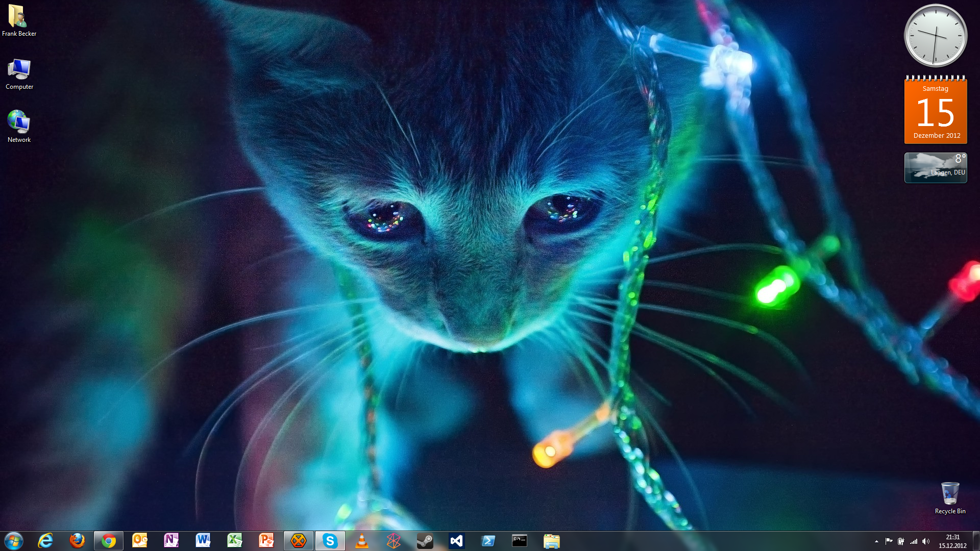The image size is (980, 551).
Task: Click taskbar clock showing 21:31
Action: [x=952, y=541]
